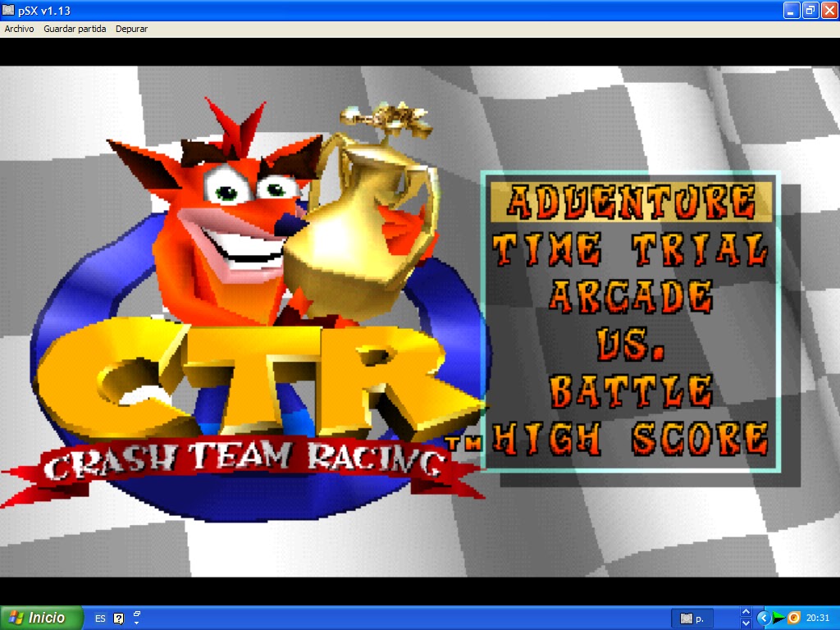Click the green arrow icon in the system tray
The height and width of the screenshot is (630, 840).
(778, 617)
